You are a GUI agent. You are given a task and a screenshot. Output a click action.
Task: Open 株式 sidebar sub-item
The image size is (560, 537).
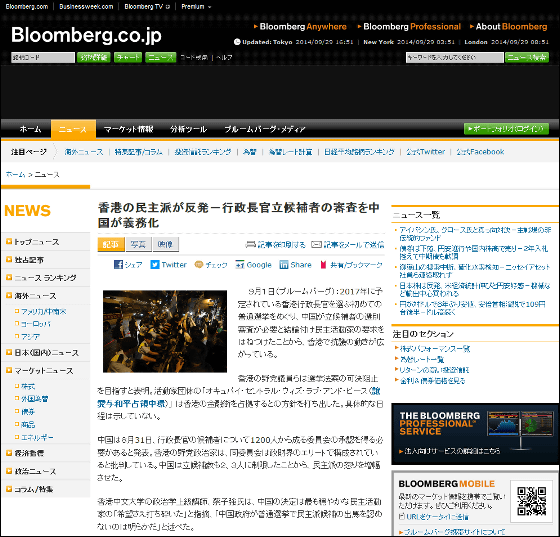click(x=28, y=386)
